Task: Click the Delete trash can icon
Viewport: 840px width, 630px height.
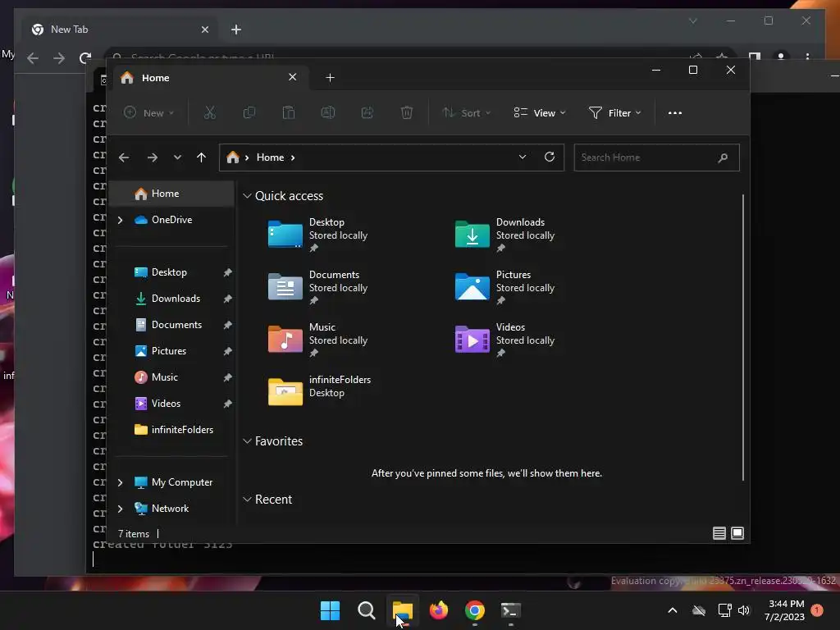Action: pyautogui.click(x=407, y=112)
